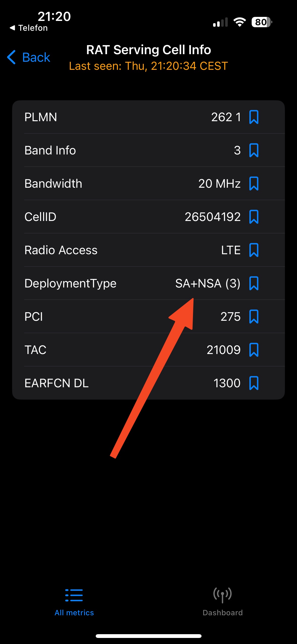This screenshot has height=644, width=297.
Task: Tap the PCI bookmark icon
Action: pyautogui.click(x=254, y=316)
